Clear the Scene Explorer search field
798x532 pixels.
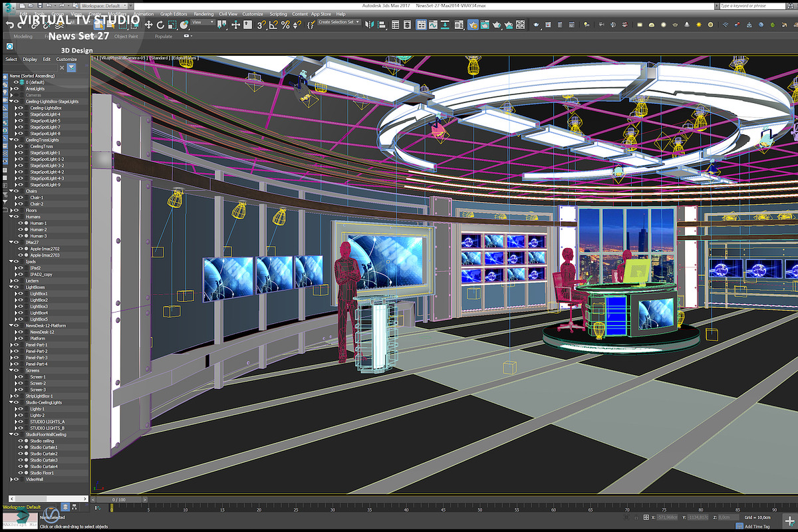[62, 67]
